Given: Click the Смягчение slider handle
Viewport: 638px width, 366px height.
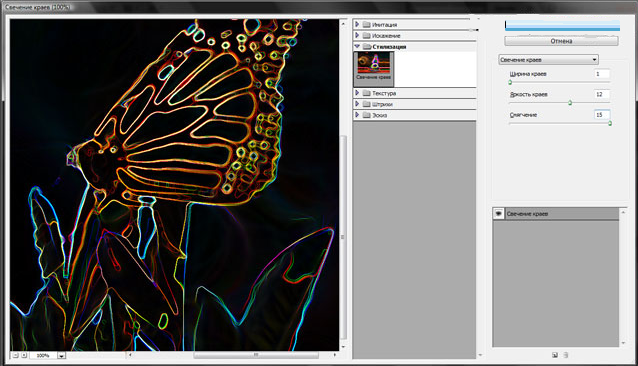Looking at the screenshot, I should pyautogui.click(x=610, y=123).
